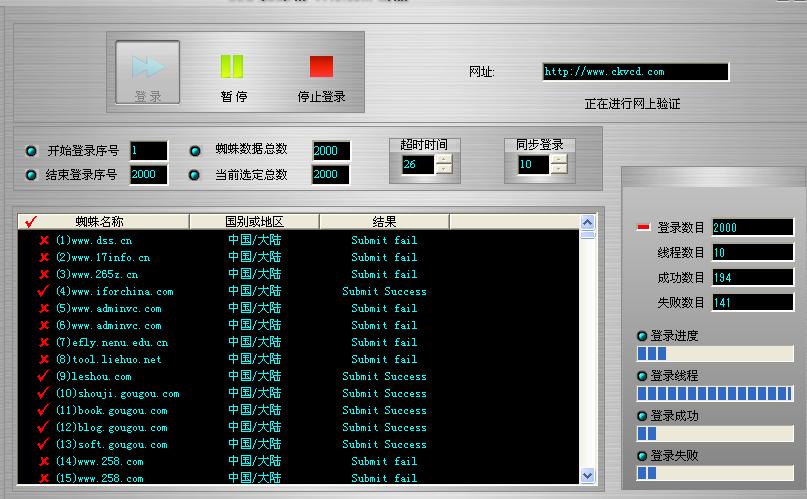Select the (10)shouji.gougou.com row
Image resolution: width=807 pixels, height=499 pixels.
(298, 394)
